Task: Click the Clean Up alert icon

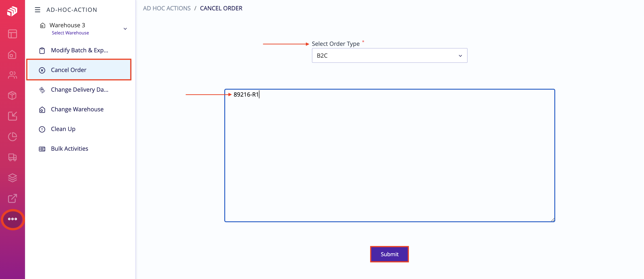Action: pyautogui.click(x=42, y=129)
